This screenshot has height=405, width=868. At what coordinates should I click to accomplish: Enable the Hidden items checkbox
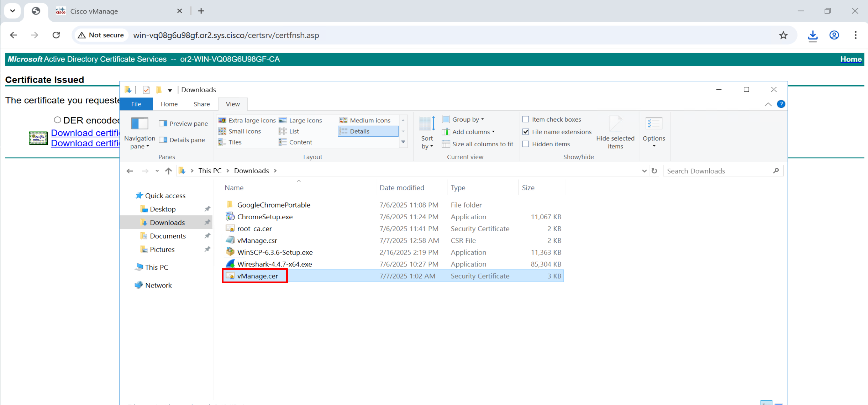tap(526, 144)
